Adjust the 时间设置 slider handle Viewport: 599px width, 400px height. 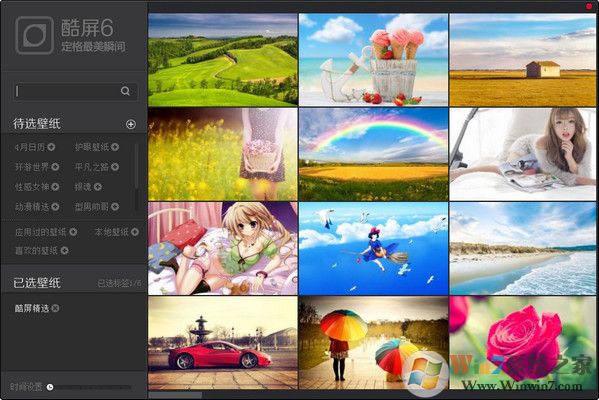click(50, 387)
